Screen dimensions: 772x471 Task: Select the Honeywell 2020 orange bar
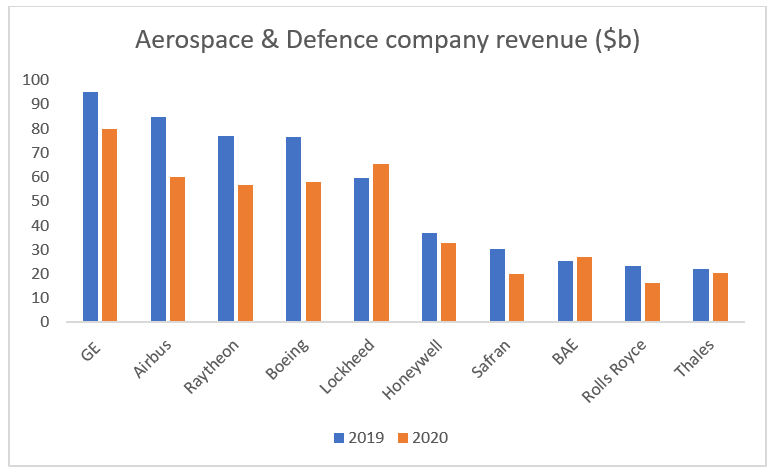449,282
